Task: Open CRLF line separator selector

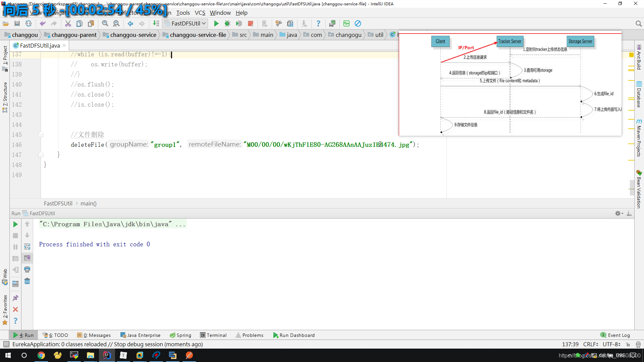Action: click(x=591, y=344)
